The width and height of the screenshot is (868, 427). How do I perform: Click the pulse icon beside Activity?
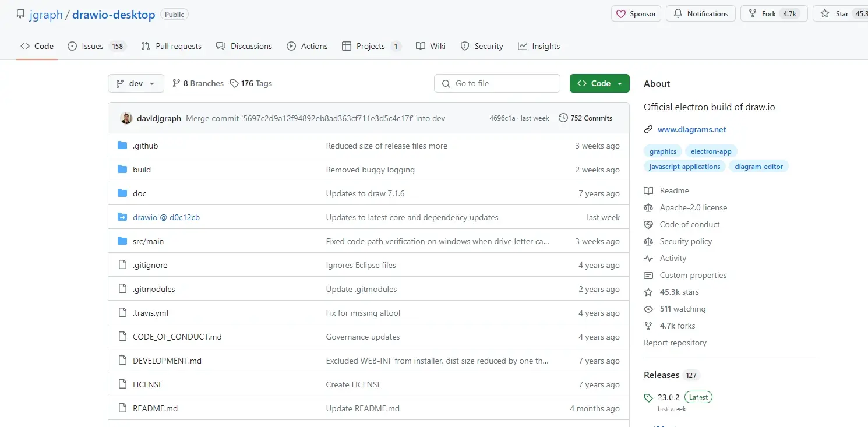coord(648,258)
